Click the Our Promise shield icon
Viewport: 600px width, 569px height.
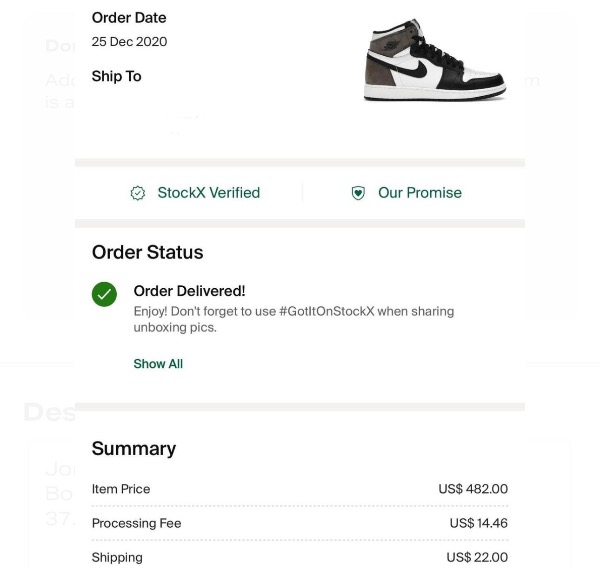pos(358,193)
